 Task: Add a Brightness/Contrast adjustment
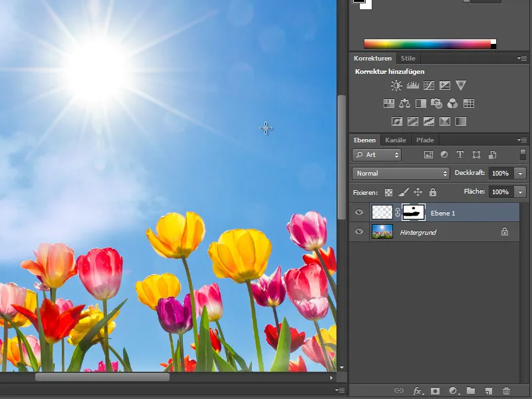tap(396, 85)
